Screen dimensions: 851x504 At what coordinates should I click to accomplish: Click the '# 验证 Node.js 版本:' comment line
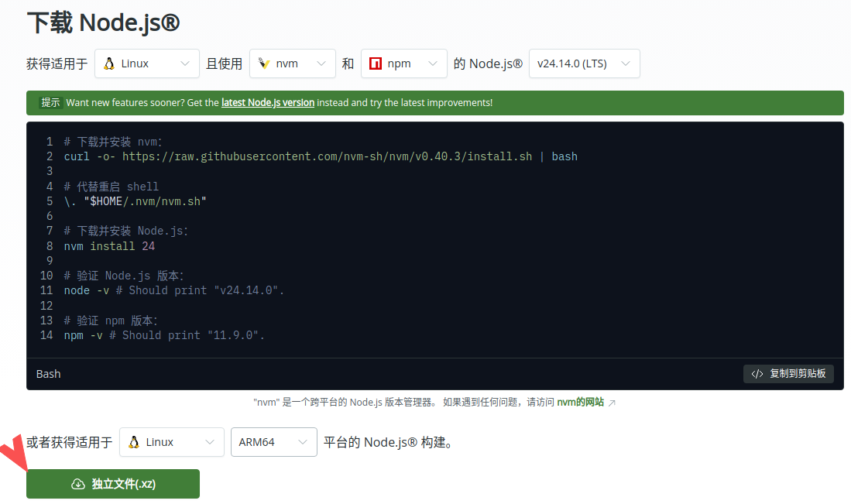[124, 276]
